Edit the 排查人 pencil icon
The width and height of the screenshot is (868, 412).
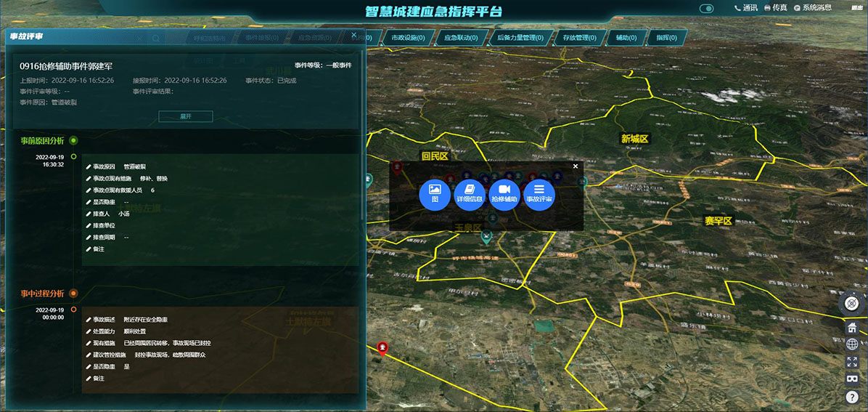89,214
